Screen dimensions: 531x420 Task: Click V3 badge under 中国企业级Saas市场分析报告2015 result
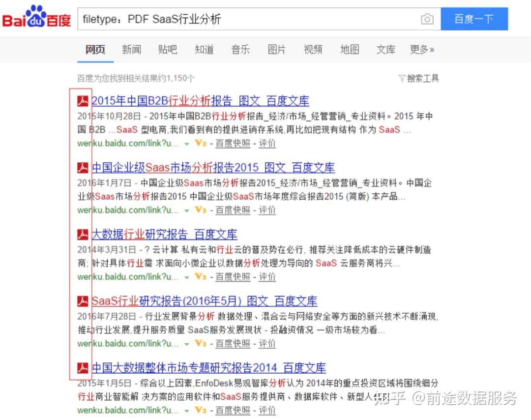201,210
